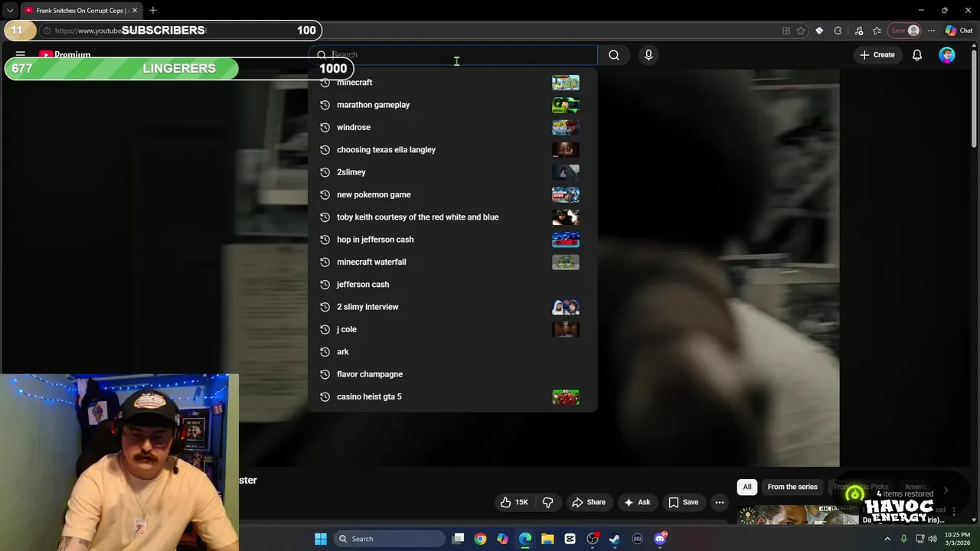This screenshot has height=551, width=980.
Task: Expand the tab search dropdown arrow
Action: click(9, 11)
